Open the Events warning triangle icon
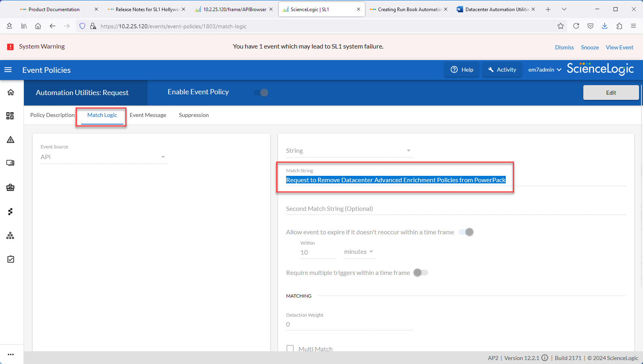Viewport: 643px width, 364px height. coord(11,140)
